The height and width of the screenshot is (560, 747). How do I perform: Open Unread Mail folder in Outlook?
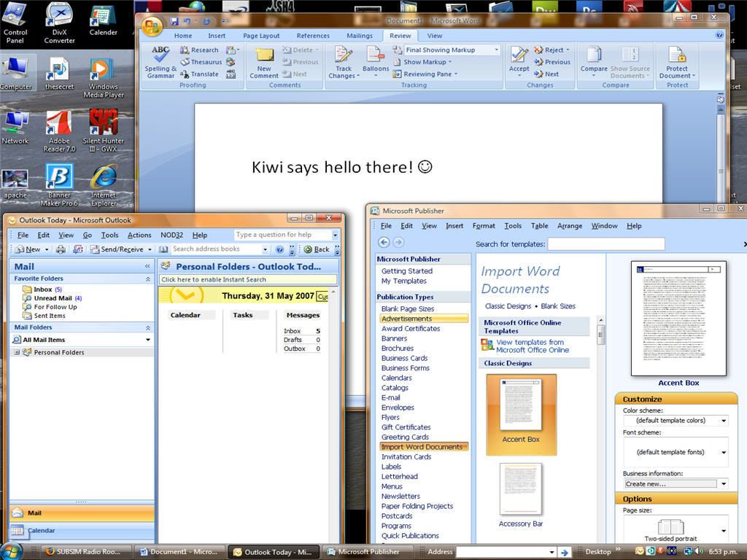(53, 298)
